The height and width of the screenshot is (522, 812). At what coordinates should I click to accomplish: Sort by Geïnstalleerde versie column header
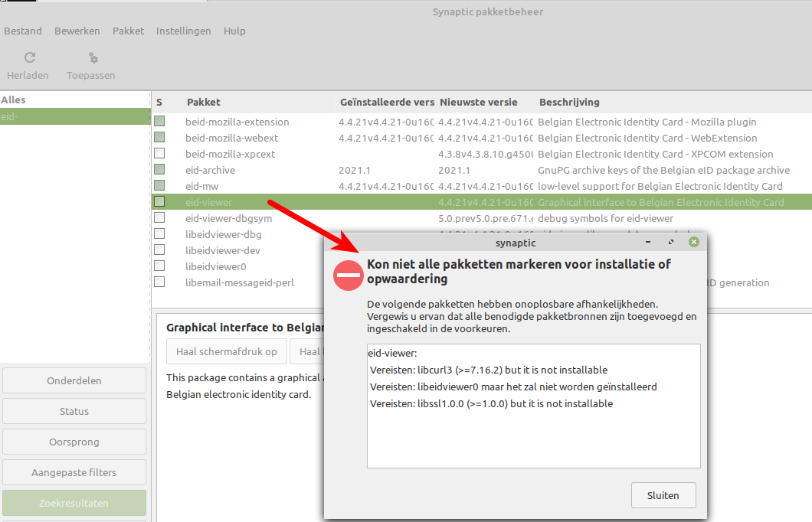(x=386, y=103)
